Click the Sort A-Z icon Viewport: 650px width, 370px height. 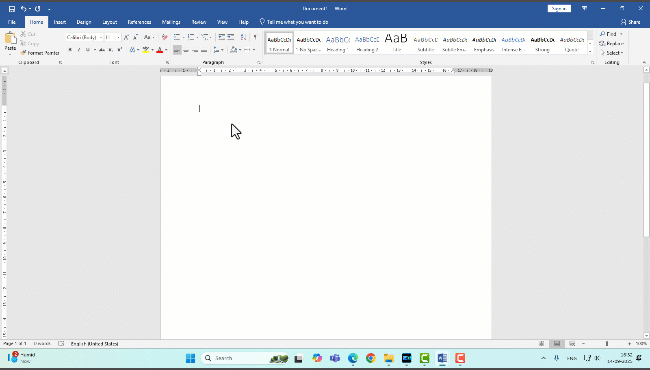pos(244,37)
